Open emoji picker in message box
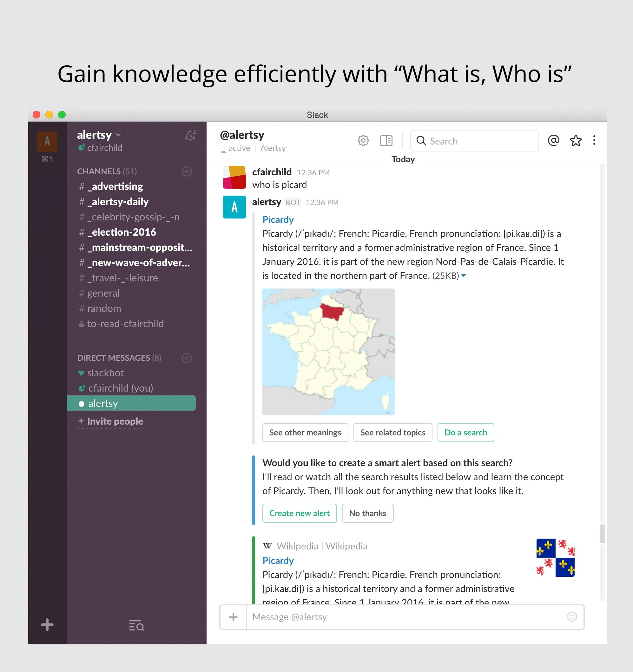 (571, 617)
